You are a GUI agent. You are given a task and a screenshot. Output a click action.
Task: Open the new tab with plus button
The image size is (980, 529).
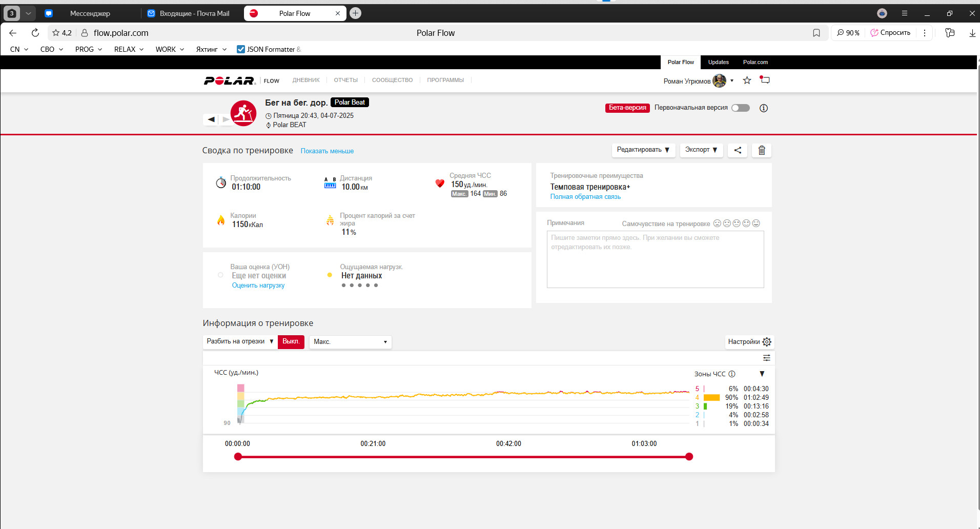355,13
